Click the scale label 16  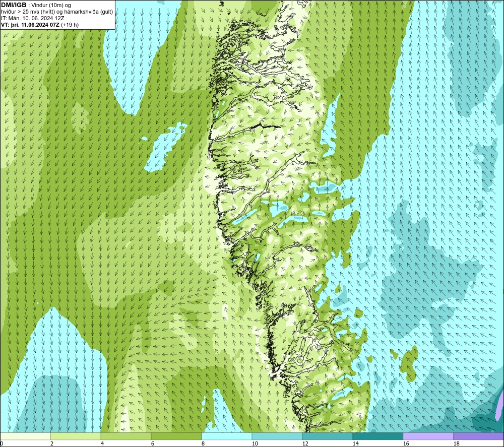click(406, 443)
